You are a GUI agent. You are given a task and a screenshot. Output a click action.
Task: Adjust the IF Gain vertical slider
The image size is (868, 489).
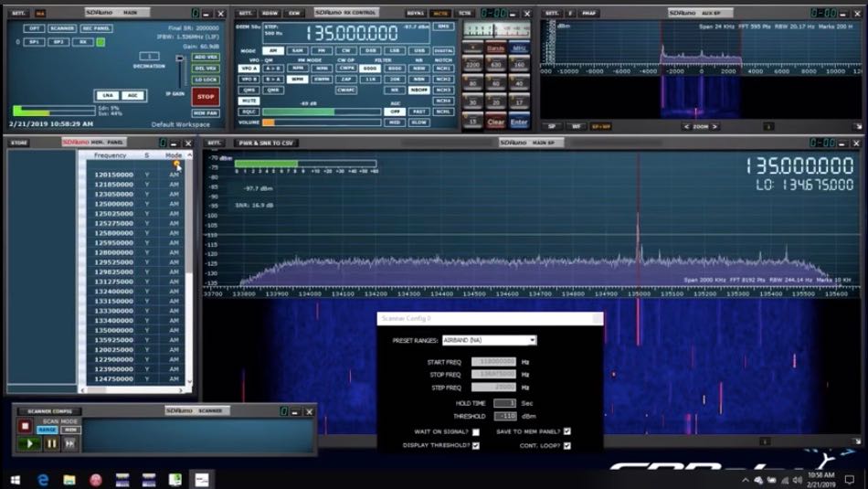(179, 72)
